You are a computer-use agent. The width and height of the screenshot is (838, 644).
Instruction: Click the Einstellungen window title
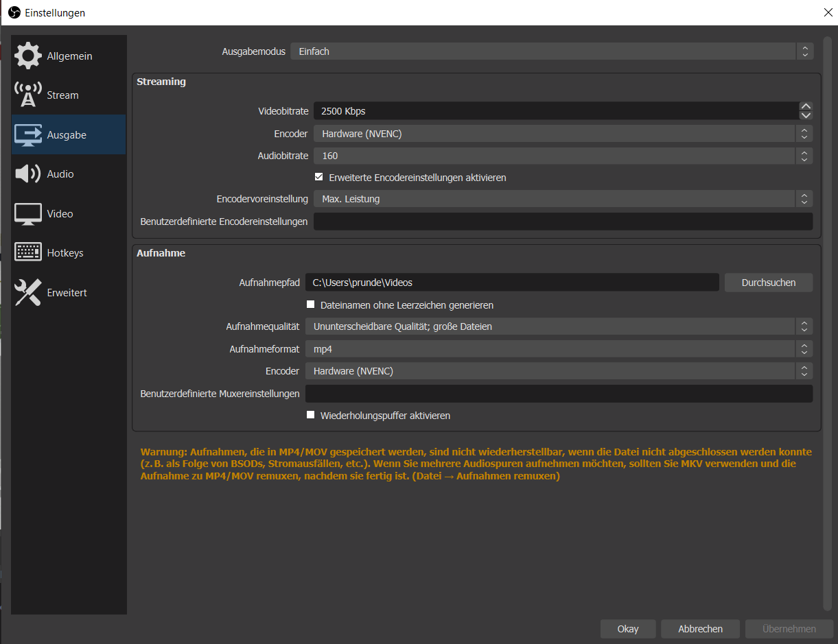(x=55, y=12)
